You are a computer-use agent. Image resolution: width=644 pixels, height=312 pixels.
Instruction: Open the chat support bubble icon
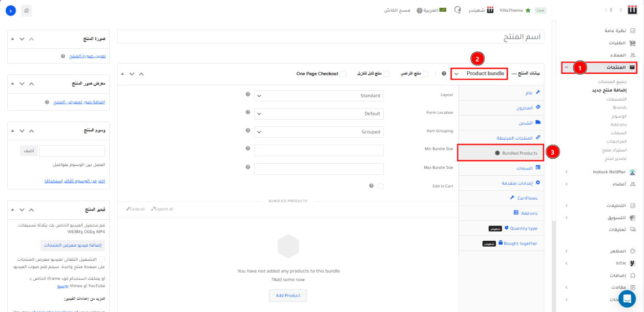point(627,298)
